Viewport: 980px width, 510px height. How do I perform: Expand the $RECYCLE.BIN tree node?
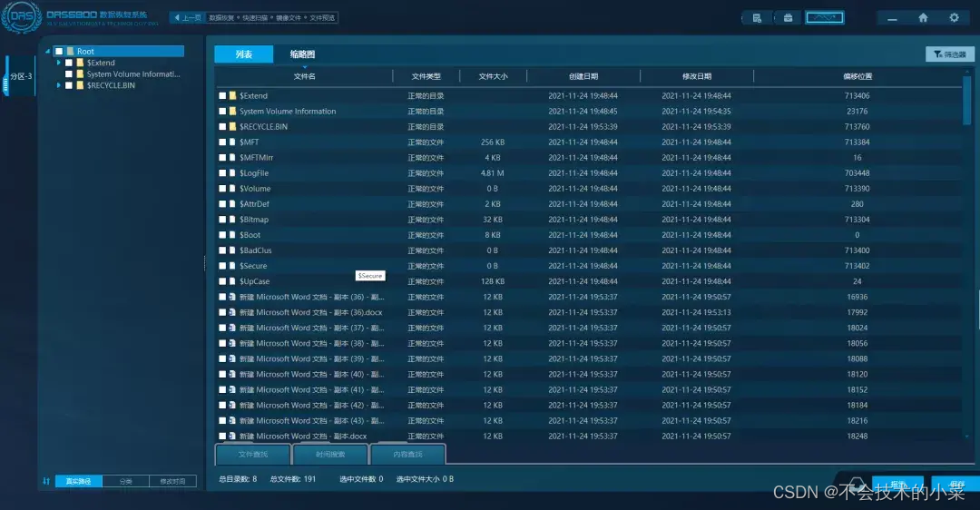tap(58, 85)
